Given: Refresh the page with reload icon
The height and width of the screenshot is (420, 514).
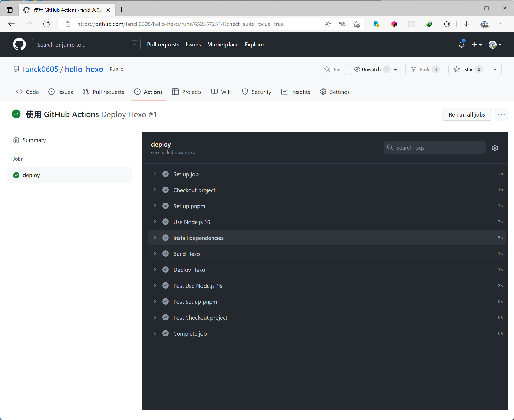Looking at the screenshot, I should (x=47, y=24).
